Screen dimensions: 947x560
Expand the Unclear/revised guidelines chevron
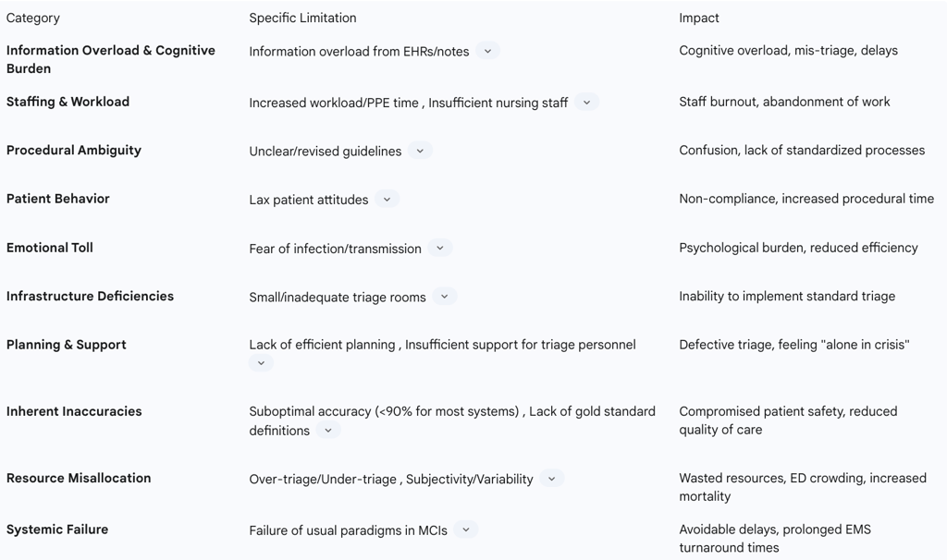coord(420,151)
